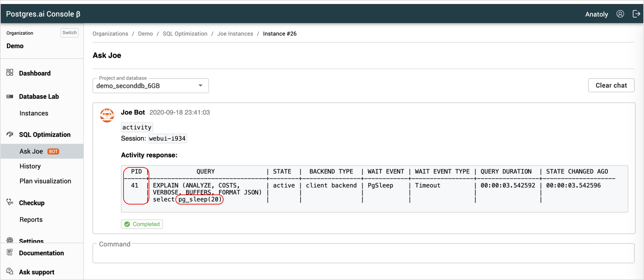Click the PID value 41
Viewport: 644px width, 280px height.
point(135,185)
